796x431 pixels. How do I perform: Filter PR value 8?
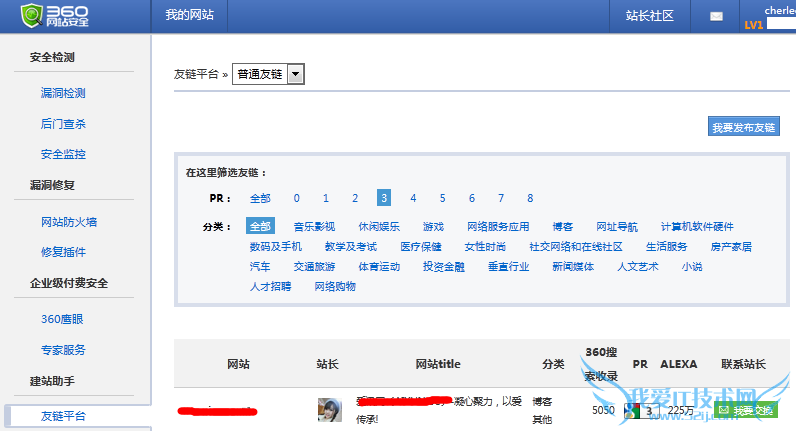pyautogui.click(x=530, y=198)
